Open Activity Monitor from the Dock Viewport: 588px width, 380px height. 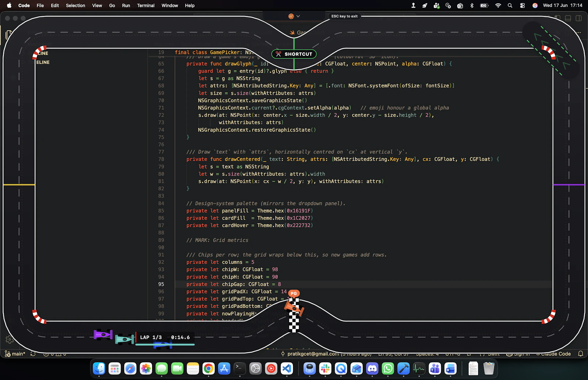point(419,368)
